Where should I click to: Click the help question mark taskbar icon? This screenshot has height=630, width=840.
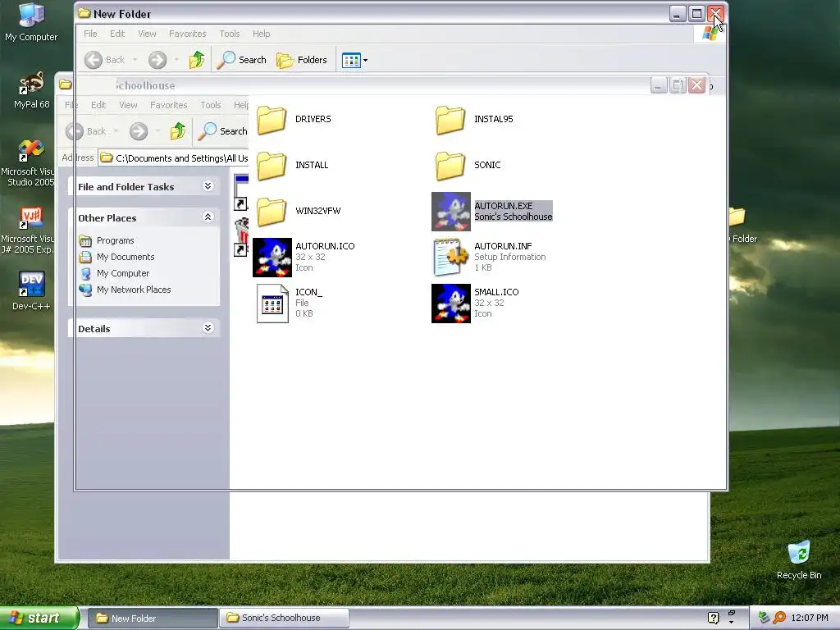coord(713,619)
